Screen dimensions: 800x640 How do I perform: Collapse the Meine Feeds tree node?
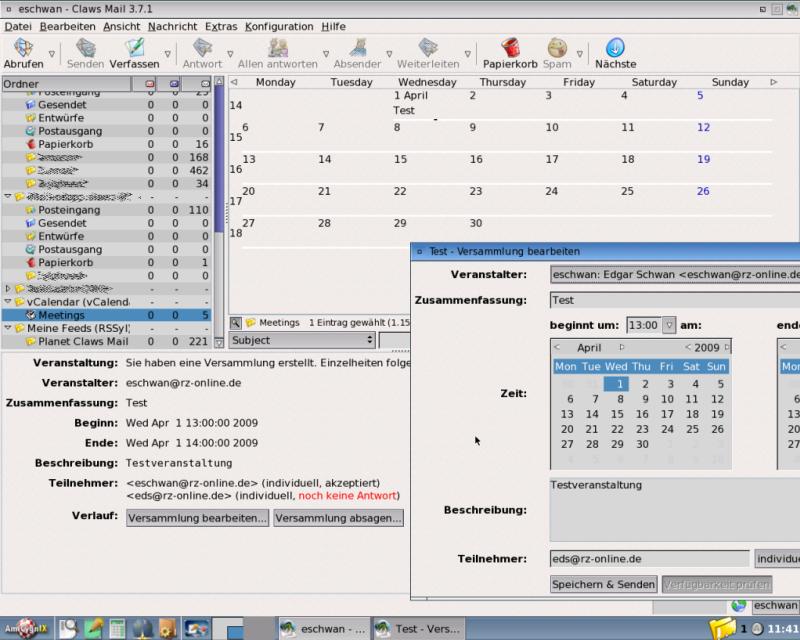pos(8,328)
